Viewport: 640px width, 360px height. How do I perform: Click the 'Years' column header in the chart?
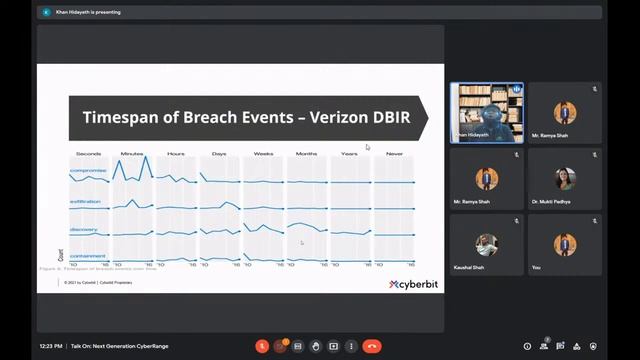[x=349, y=154]
